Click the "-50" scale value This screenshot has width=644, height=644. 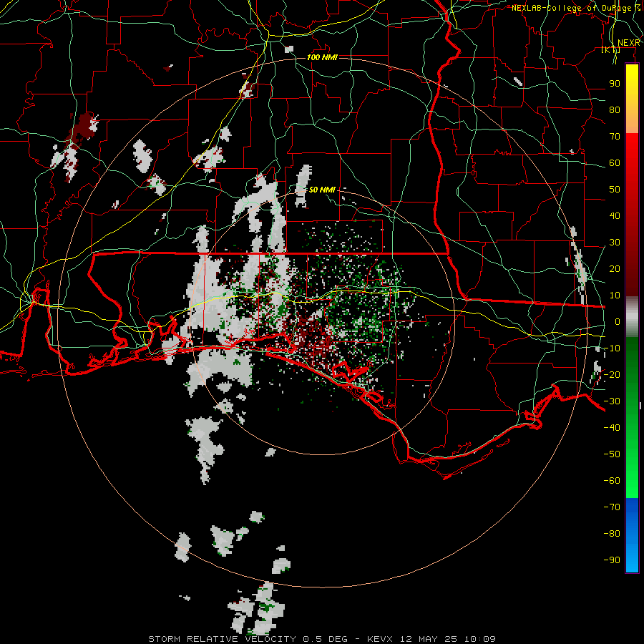(x=612, y=454)
